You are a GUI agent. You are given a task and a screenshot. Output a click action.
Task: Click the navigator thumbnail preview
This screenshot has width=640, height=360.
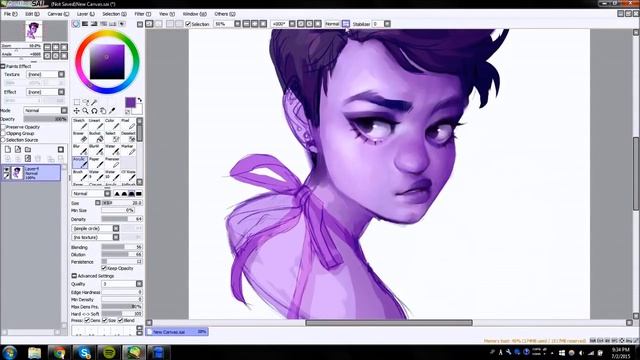tap(33, 31)
